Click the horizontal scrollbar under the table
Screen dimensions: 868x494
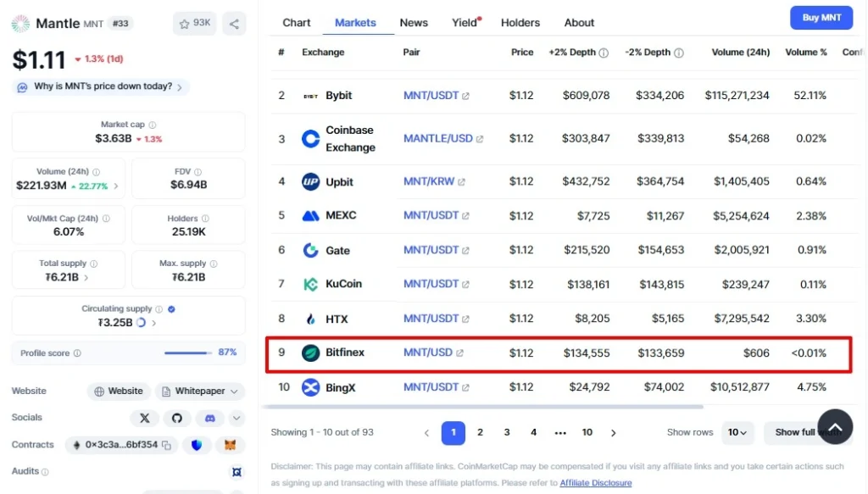click(482, 408)
